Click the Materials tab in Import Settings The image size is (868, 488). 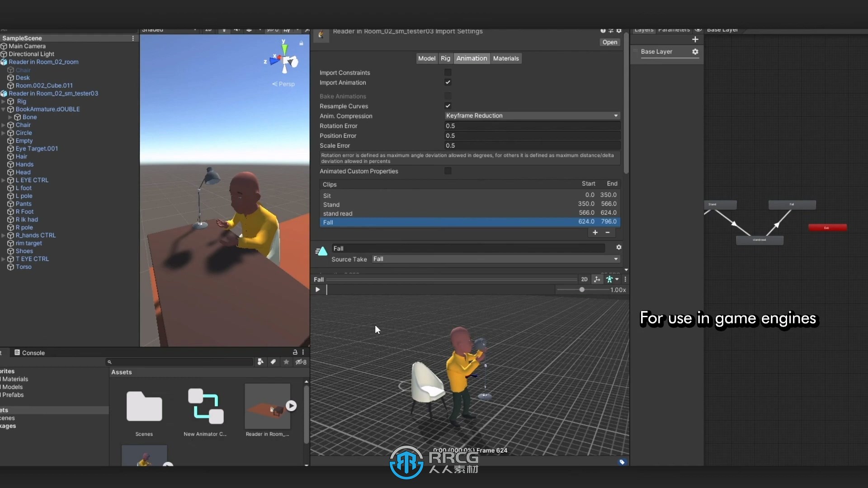tap(505, 58)
